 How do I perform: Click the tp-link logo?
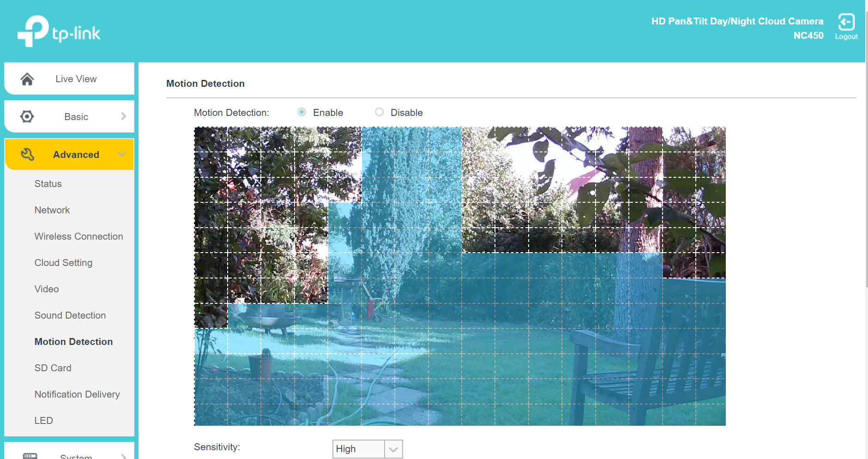pos(59,31)
